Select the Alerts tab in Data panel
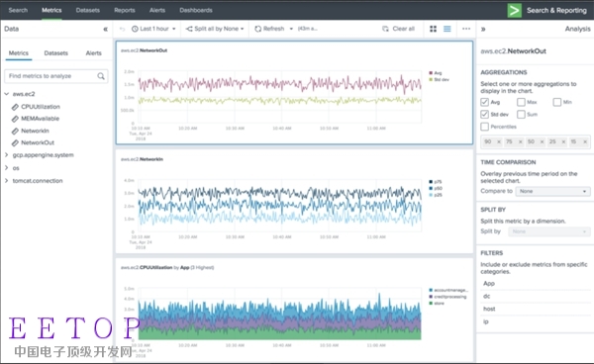This screenshot has height=364, width=594. tap(94, 53)
